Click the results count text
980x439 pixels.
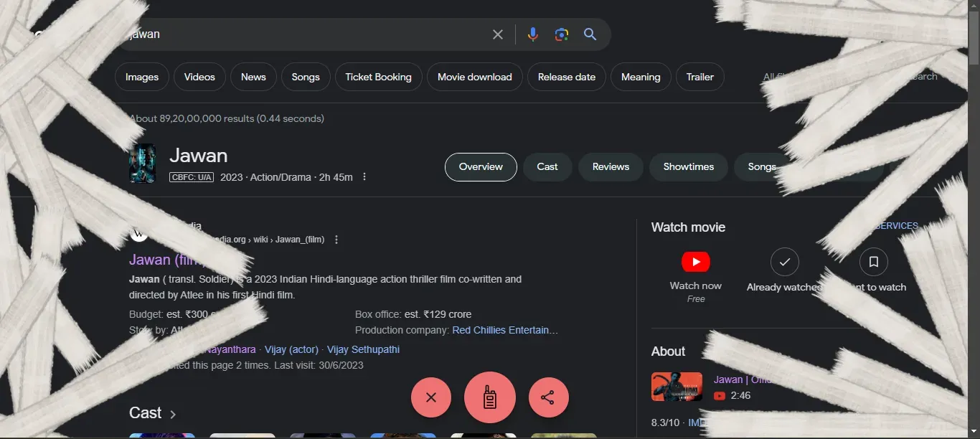coord(227,118)
